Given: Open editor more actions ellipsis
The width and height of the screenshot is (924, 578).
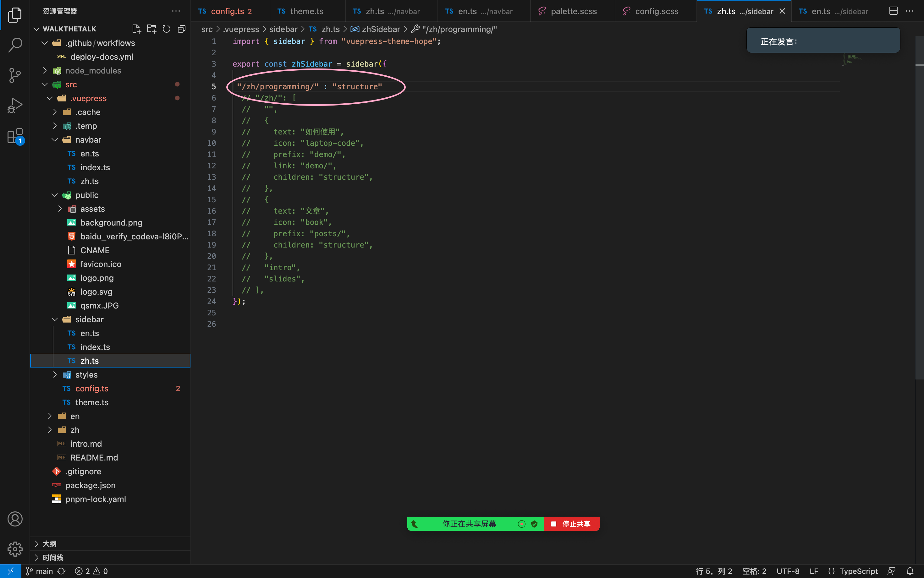Looking at the screenshot, I should pyautogui.click(x=910, y=11).
